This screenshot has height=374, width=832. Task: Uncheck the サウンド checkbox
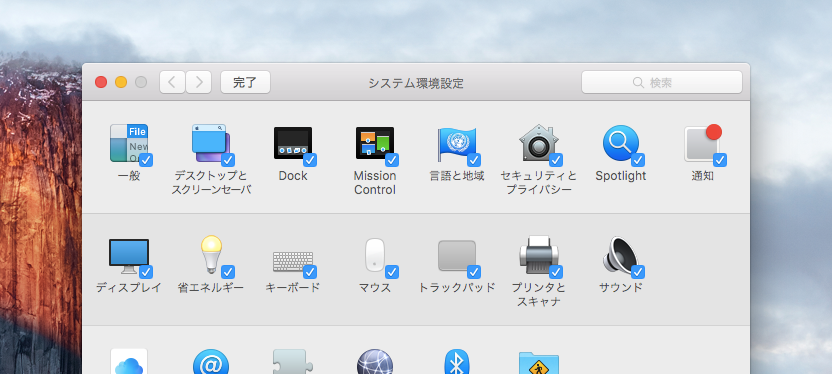pyautogui.click(x=638, y=272)
